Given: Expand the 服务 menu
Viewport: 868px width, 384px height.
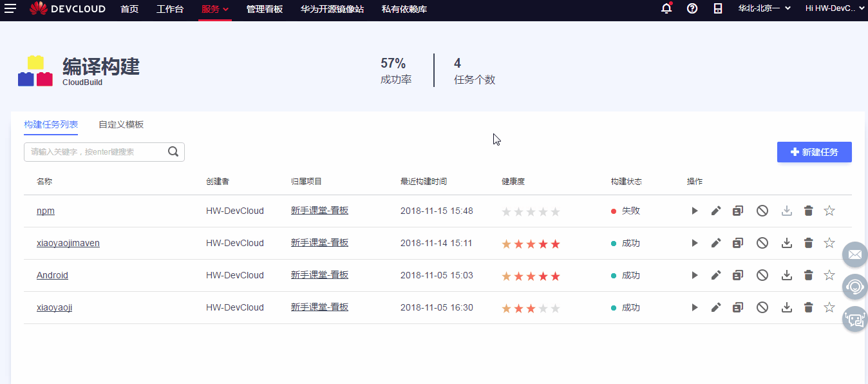Looking at the screenshot, I should [x=214, y=10].
